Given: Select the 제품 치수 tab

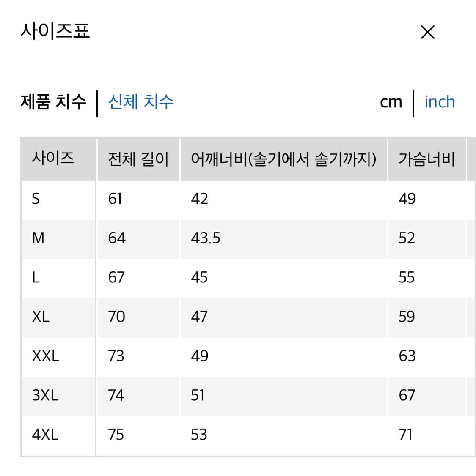Looking at the screenshot, I should 53,101.
